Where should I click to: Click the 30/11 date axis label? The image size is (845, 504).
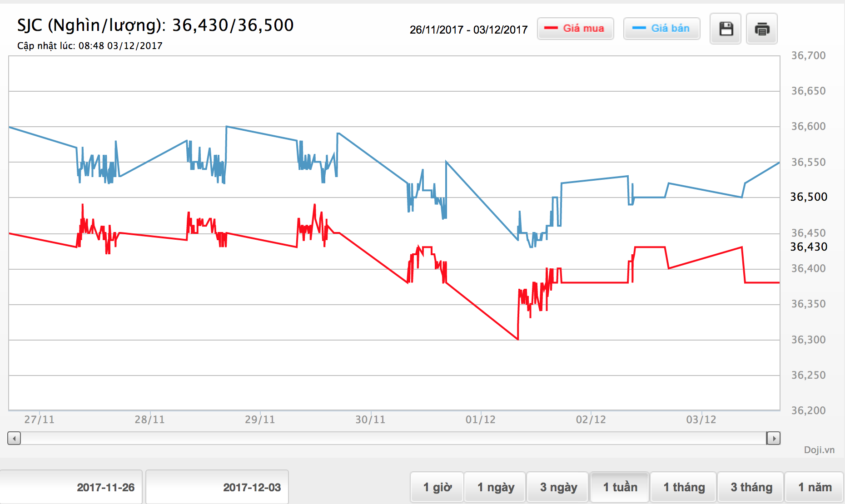click(x=370, y=420)
